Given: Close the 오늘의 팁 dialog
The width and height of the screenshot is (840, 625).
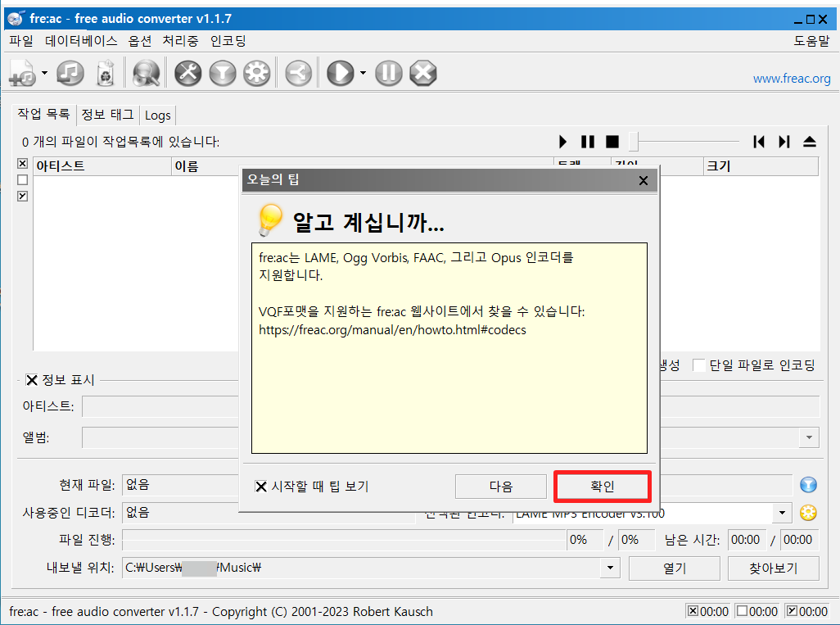Looking at the screenshot, I should pos(644,181).
